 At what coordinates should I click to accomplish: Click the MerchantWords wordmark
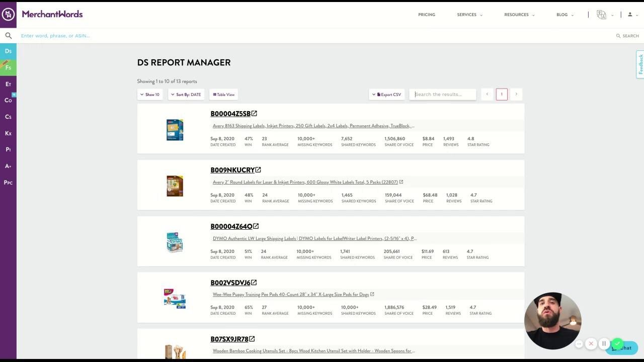pyautogui.click(x=52, y=14)
